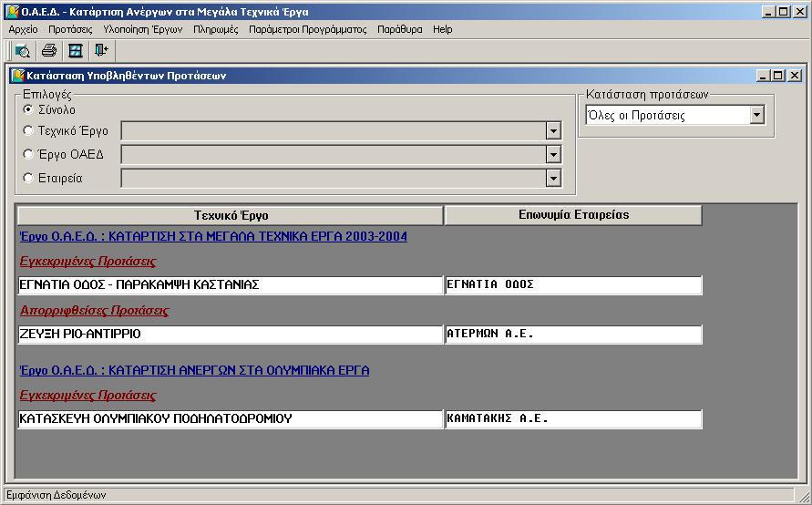The image size is (812, 505).
Task: Open the Παράθυρα menu
Action: (x=400, y=29)
